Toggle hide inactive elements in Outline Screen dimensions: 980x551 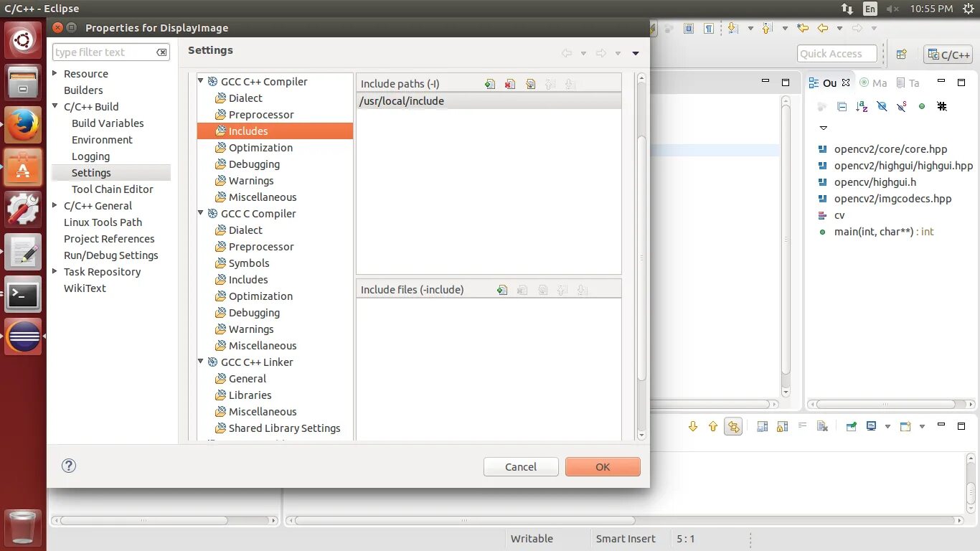click(942, 107)
